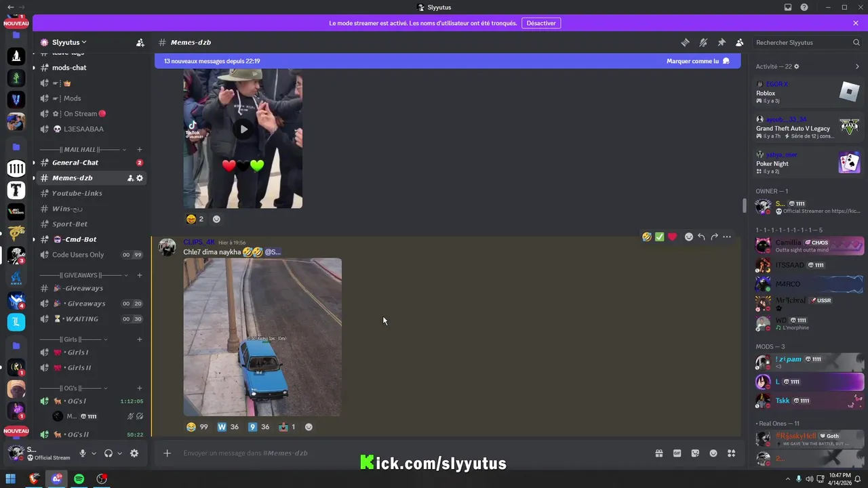Open microphone input options arrow

(x=94, y=453)
